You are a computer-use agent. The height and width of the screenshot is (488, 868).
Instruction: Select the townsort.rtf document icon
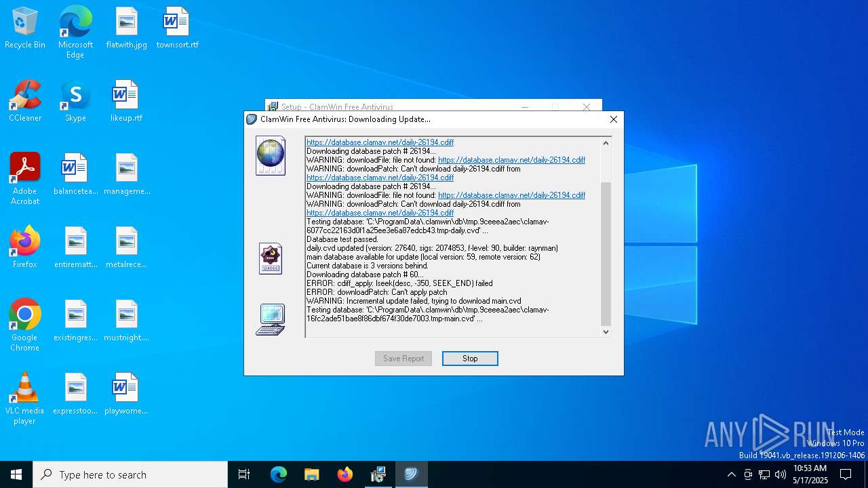click(x=177, y=28)
